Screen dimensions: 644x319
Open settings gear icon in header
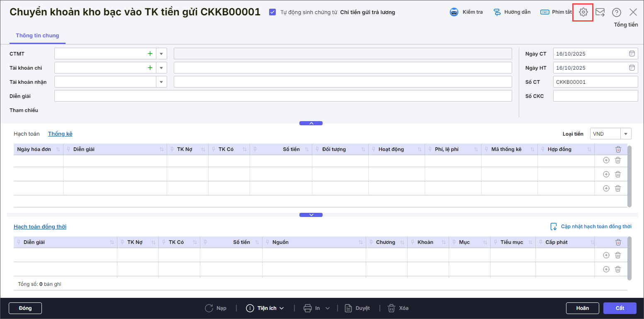(583, 12)
